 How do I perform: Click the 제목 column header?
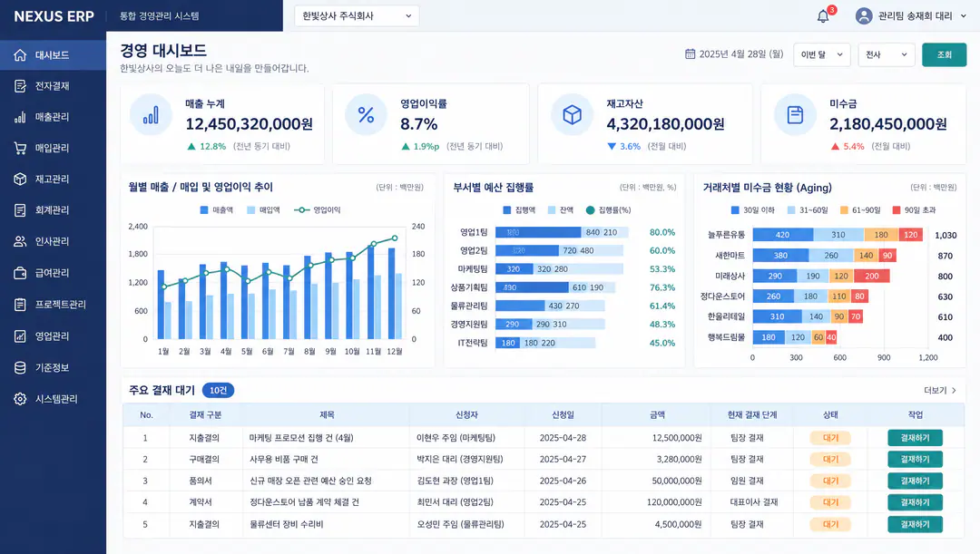point(327,414)
